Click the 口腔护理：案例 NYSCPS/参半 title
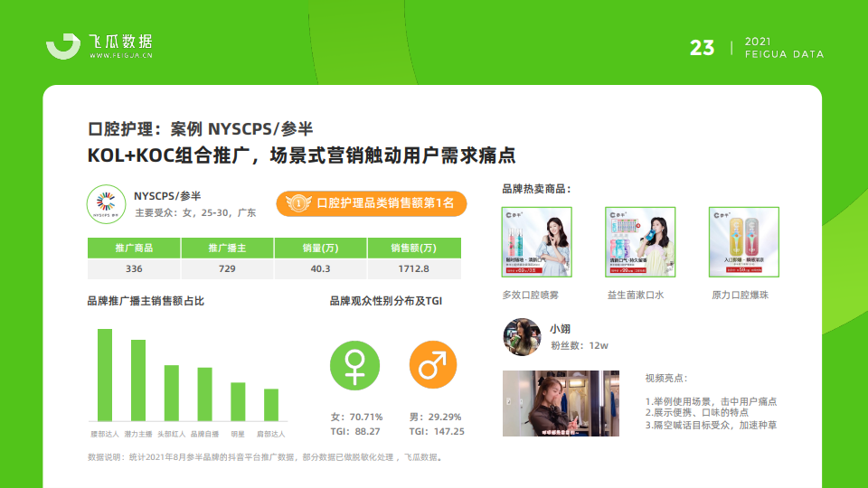 point(201,129)
